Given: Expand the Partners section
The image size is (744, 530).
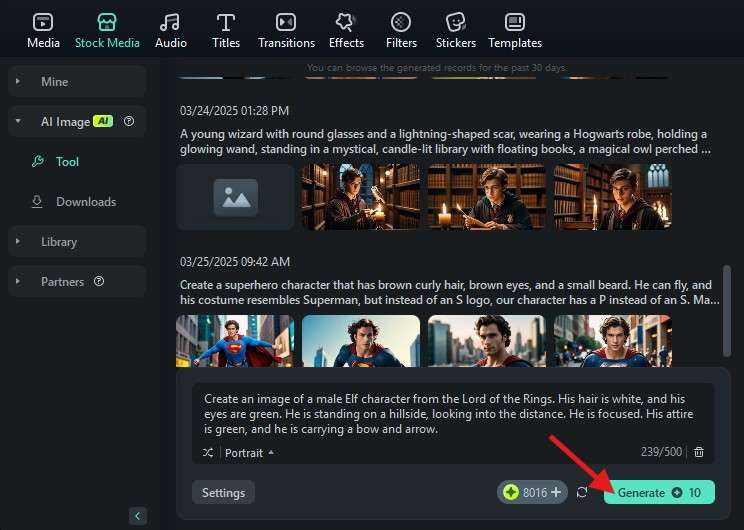Looking at the screenshot, I should 77,281.
